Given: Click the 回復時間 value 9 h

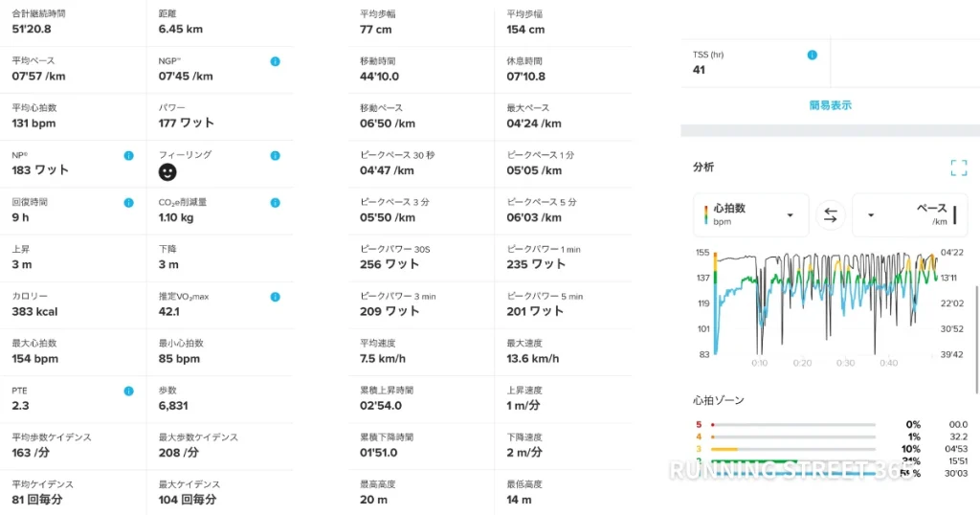Looking at the screenshot, I should click(x=20, y=217).
